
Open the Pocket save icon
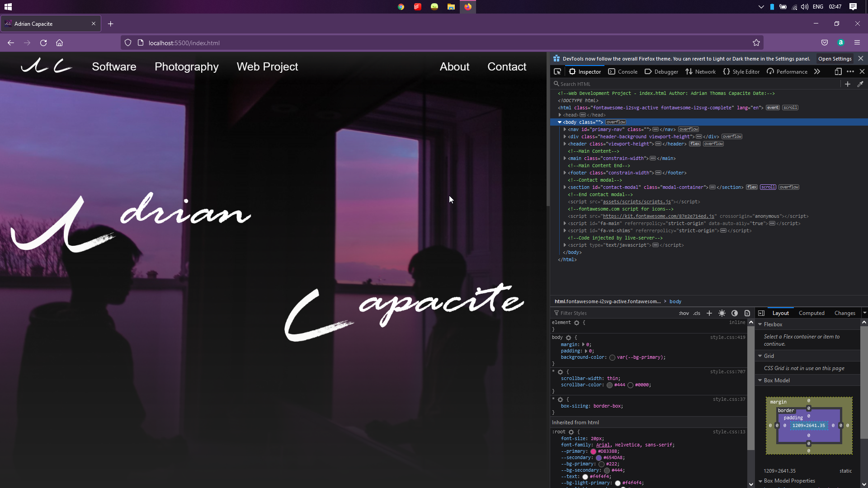(x=825, y=43)
